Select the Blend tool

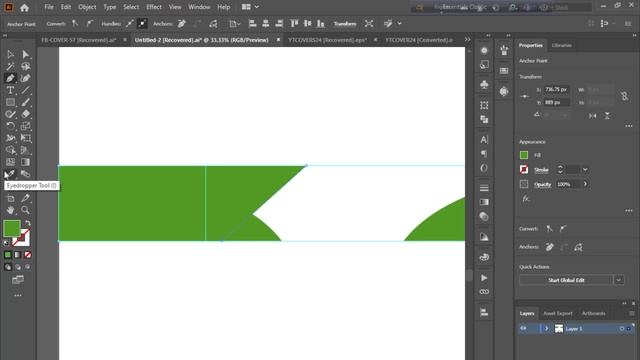(x=25, y=174)
